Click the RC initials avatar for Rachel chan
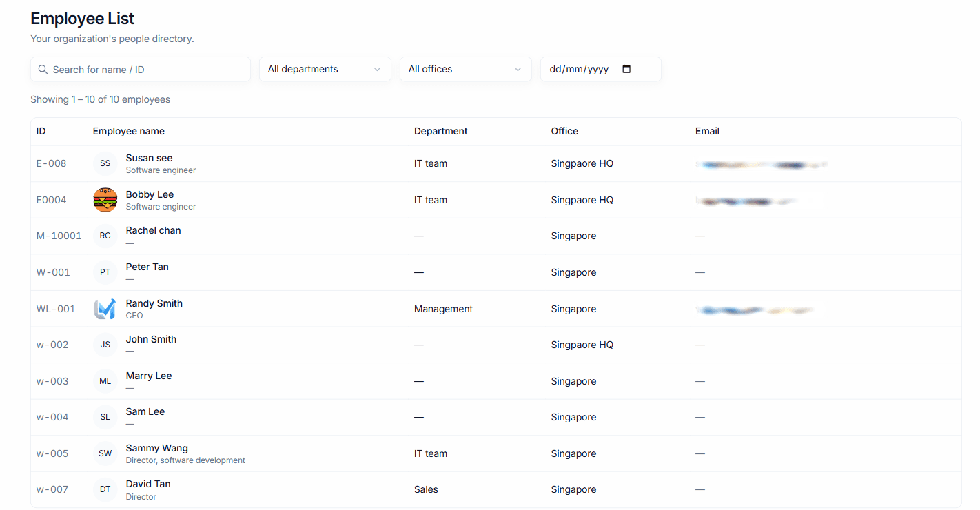980x510 pixels. 105,236
